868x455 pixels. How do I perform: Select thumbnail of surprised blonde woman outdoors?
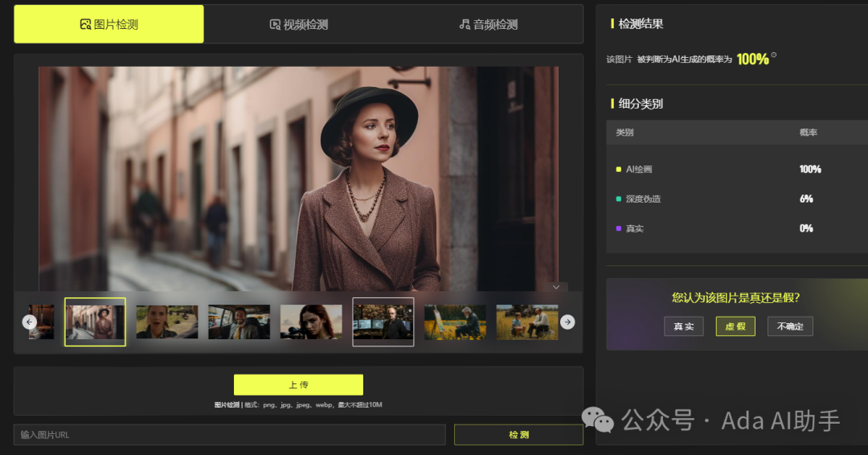pos(166,322)
